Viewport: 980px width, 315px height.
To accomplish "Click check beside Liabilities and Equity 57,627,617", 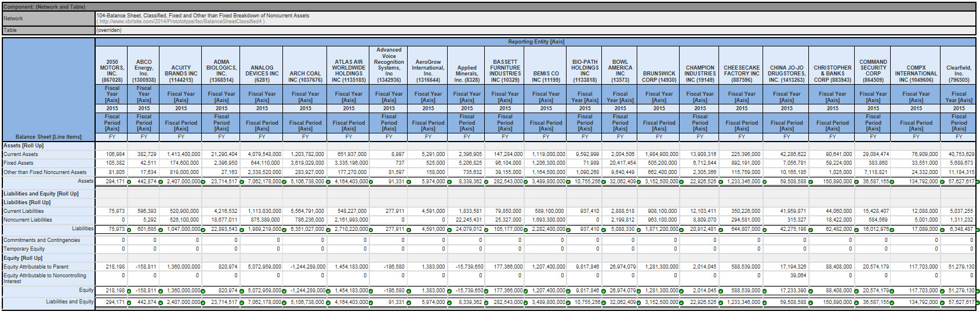I will point(977,303).
